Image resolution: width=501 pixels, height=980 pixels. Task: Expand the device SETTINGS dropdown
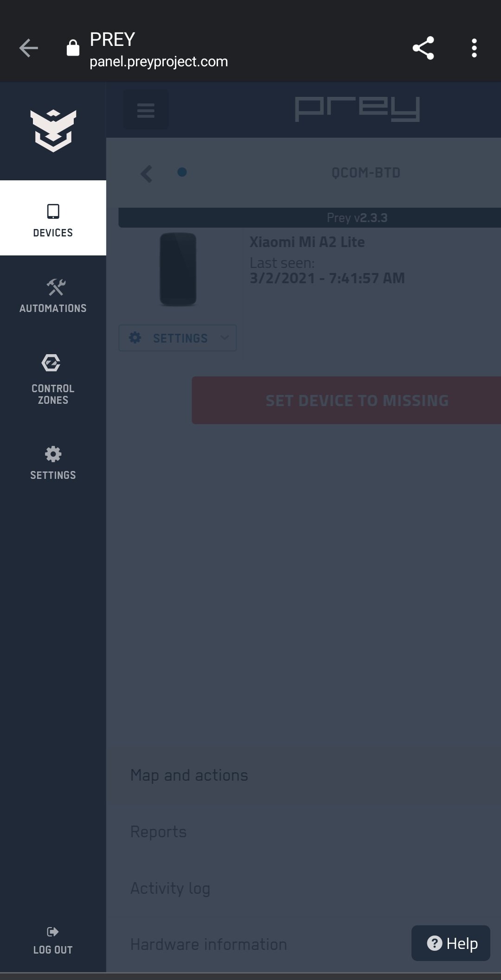click(x=178, y=338)
